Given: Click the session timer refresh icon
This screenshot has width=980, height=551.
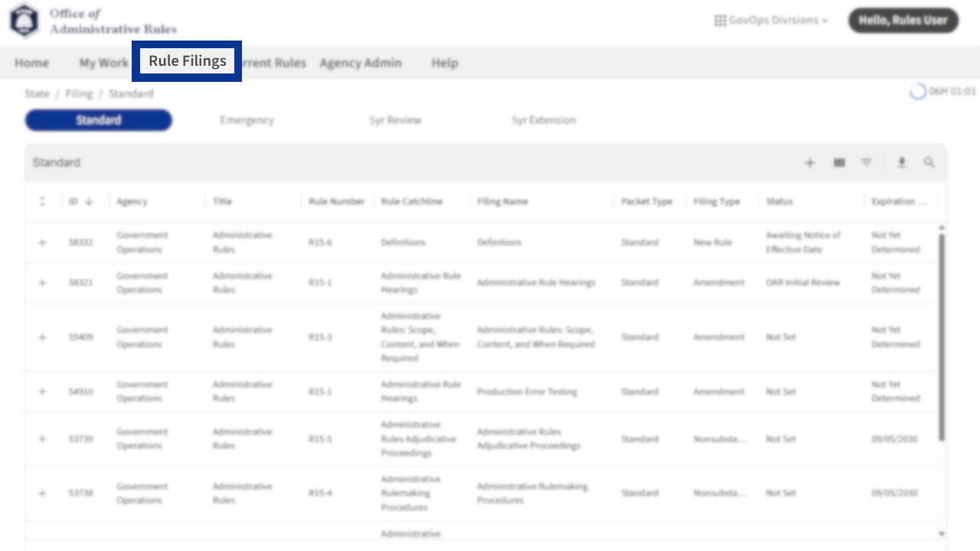Looking at the screenshot, I should (917, 92).
